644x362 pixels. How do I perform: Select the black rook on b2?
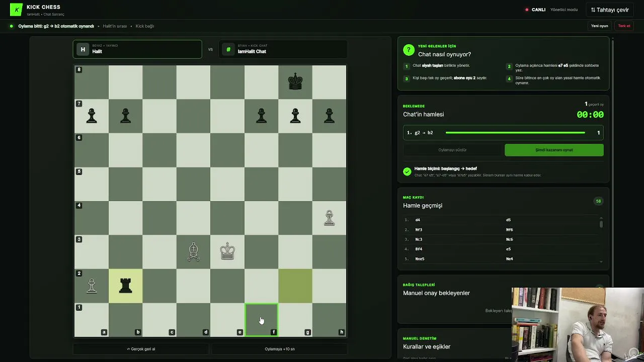(x=125, y=286)
